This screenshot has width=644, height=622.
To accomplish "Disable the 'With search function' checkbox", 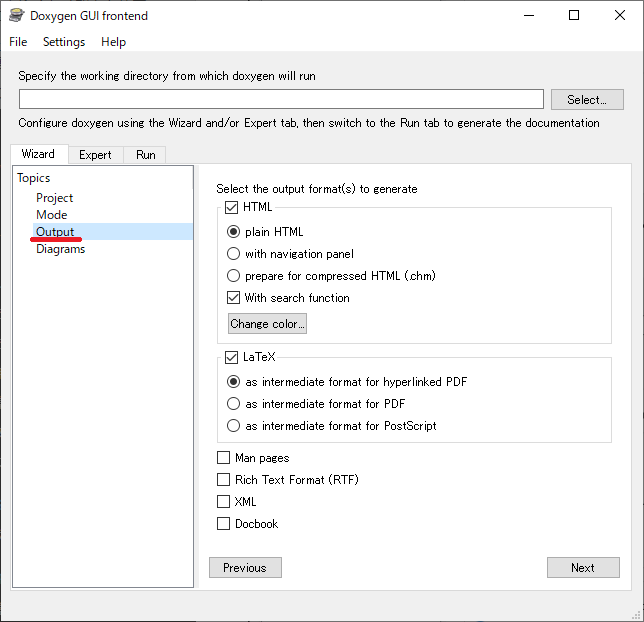I will (234, 298).
